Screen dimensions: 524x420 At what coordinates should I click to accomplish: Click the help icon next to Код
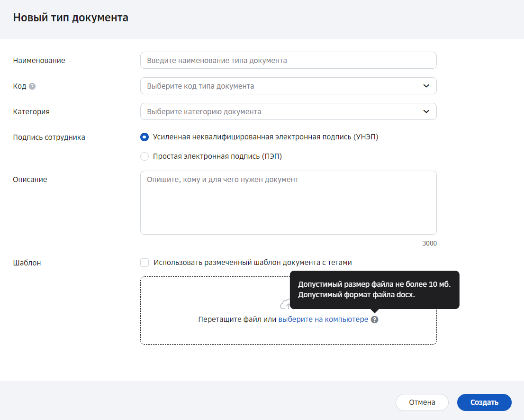[x=32, y=86]
